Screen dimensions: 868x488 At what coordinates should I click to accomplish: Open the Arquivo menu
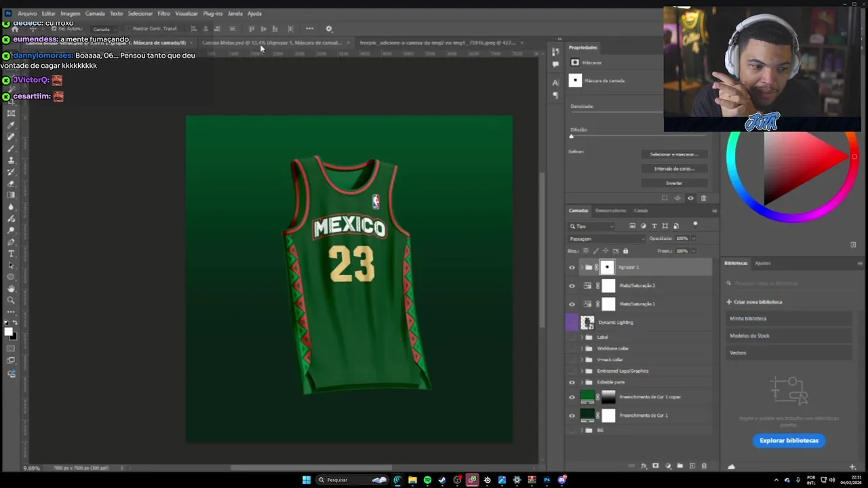[27, 14]
